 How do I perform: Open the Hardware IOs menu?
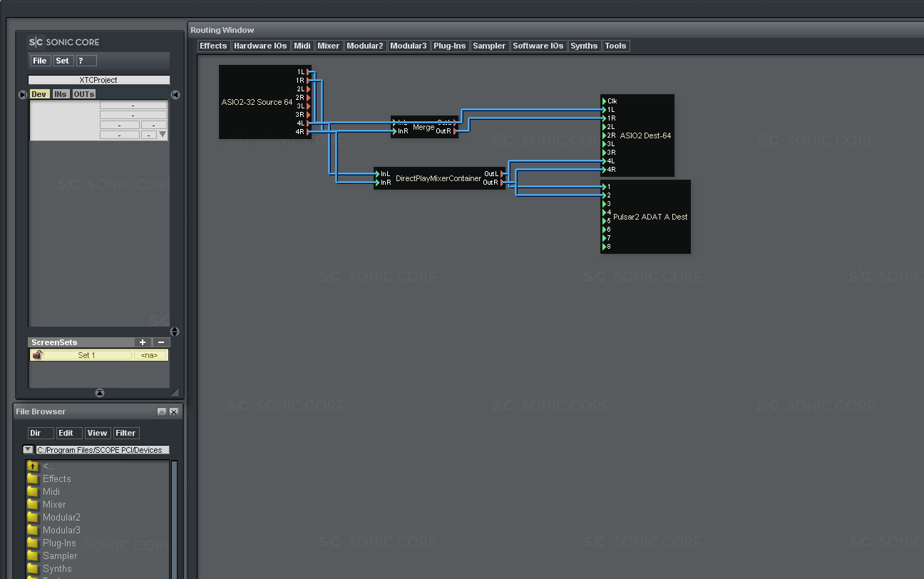[x=260, y=46]
